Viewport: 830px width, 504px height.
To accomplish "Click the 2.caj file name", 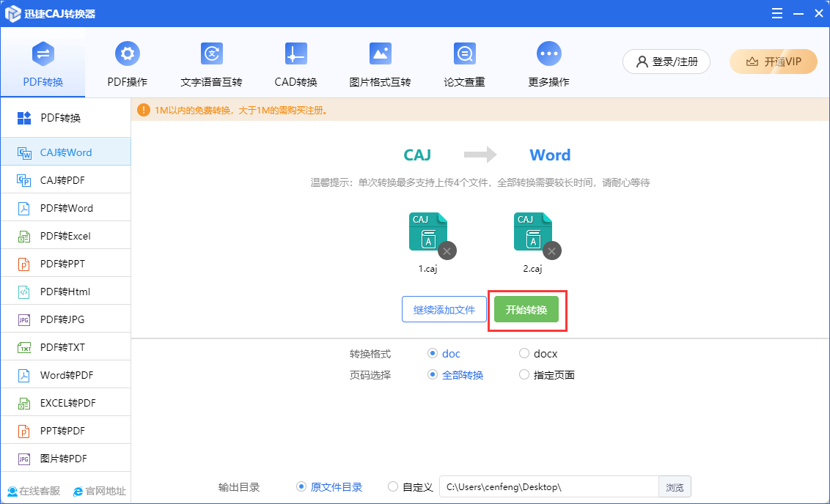I will (532, 269).
